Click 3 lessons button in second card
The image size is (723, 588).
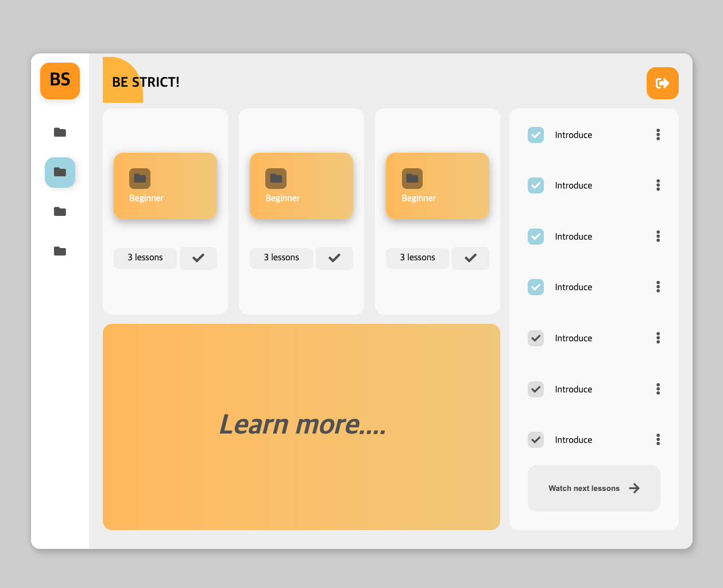281,258
